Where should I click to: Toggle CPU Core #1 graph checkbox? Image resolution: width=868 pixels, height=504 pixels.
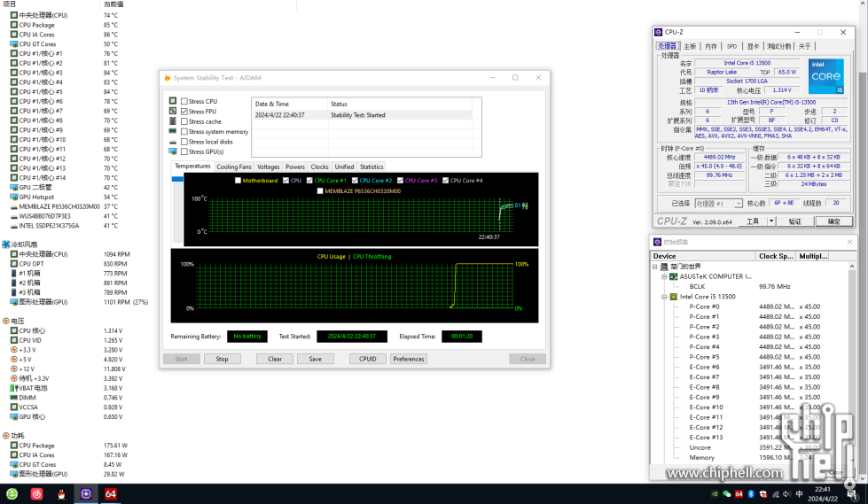(309, 181)
